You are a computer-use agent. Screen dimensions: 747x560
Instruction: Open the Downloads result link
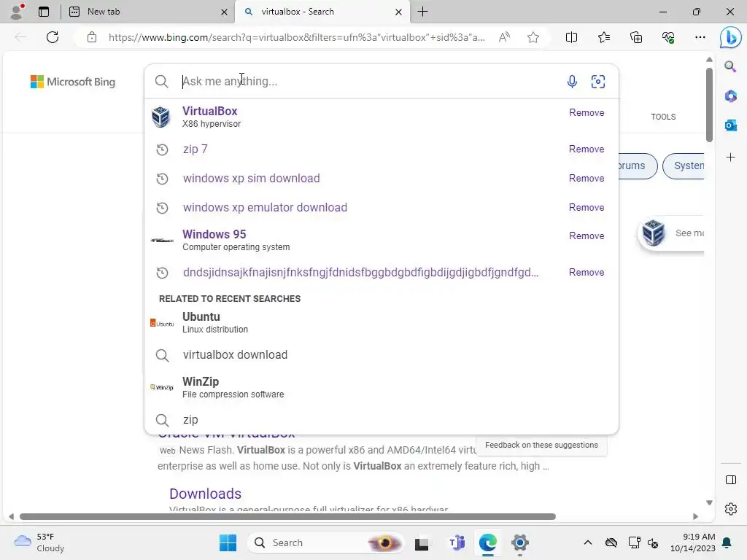tap(205, 494)
